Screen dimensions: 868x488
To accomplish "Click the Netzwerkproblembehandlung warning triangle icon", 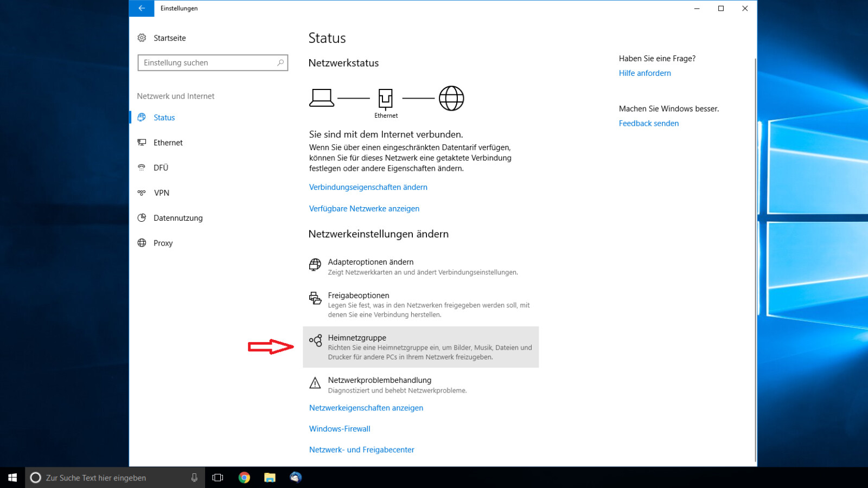I will click(315, 384).
